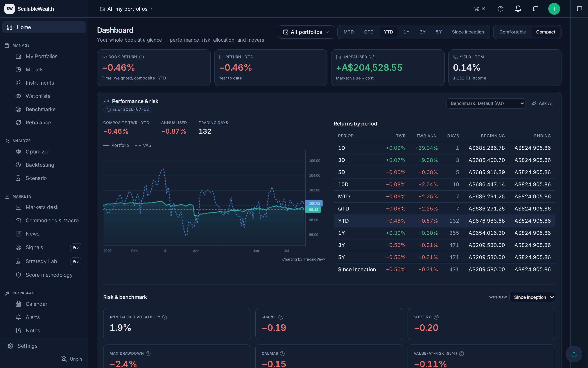Switch density to Comfortable
The image size is (588, 368).
pyautogui.click(x=512, y=32)
